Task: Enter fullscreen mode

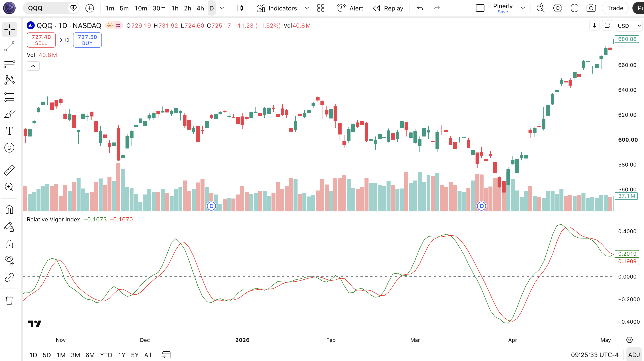Action: [x=575, y=8]
